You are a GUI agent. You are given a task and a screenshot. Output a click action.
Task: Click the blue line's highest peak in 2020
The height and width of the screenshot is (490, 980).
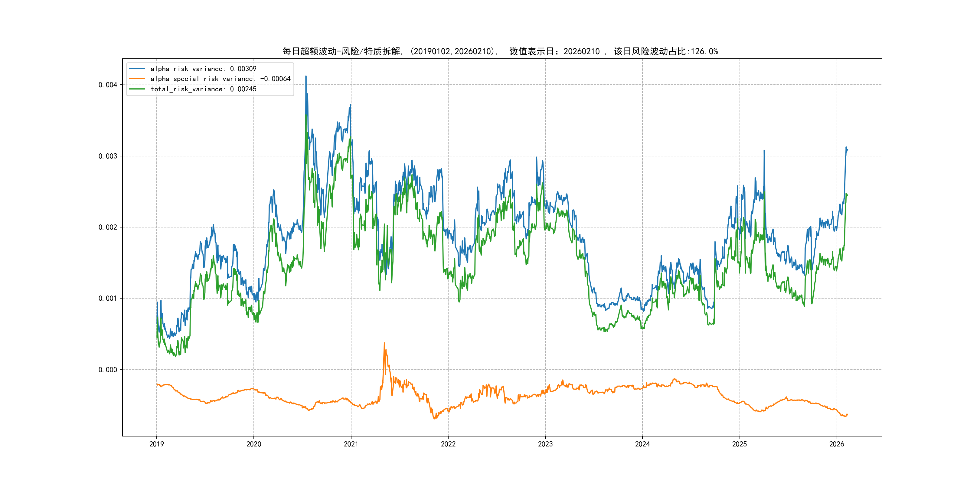click(x=306, y=77)
